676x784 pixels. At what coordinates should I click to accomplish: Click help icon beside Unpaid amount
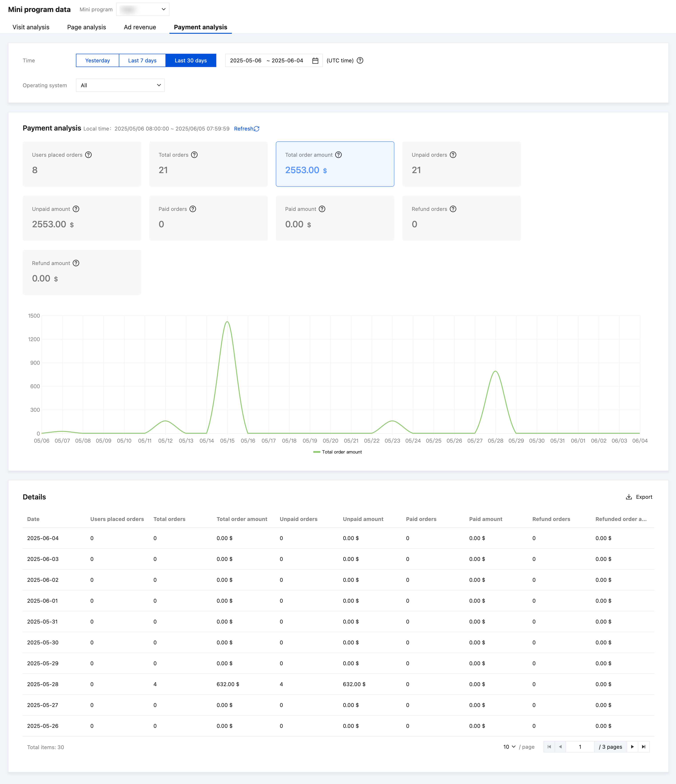pyautogui.click(x=76, y=209)
